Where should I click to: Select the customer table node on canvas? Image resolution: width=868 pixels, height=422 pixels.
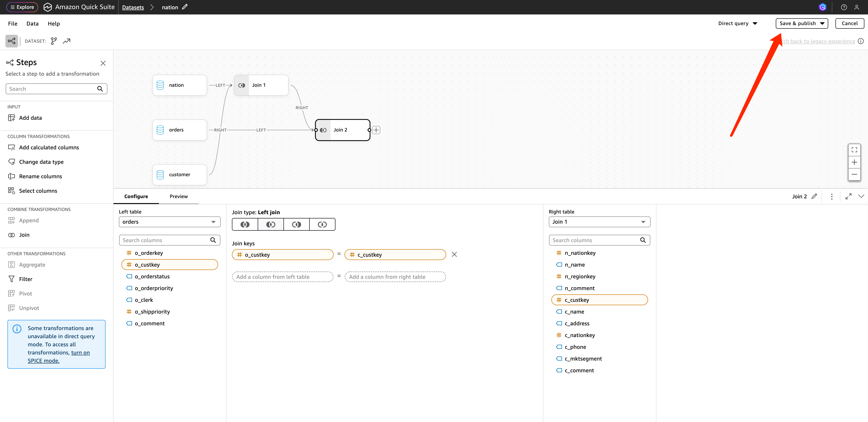180,174
